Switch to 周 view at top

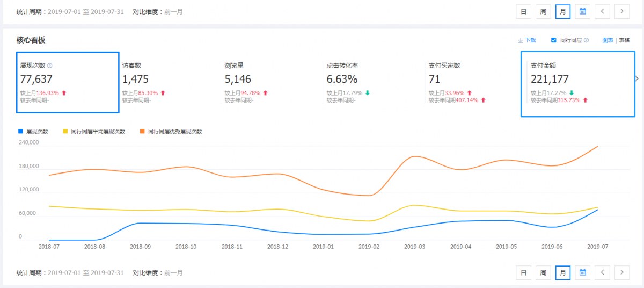tap(543, 11)
